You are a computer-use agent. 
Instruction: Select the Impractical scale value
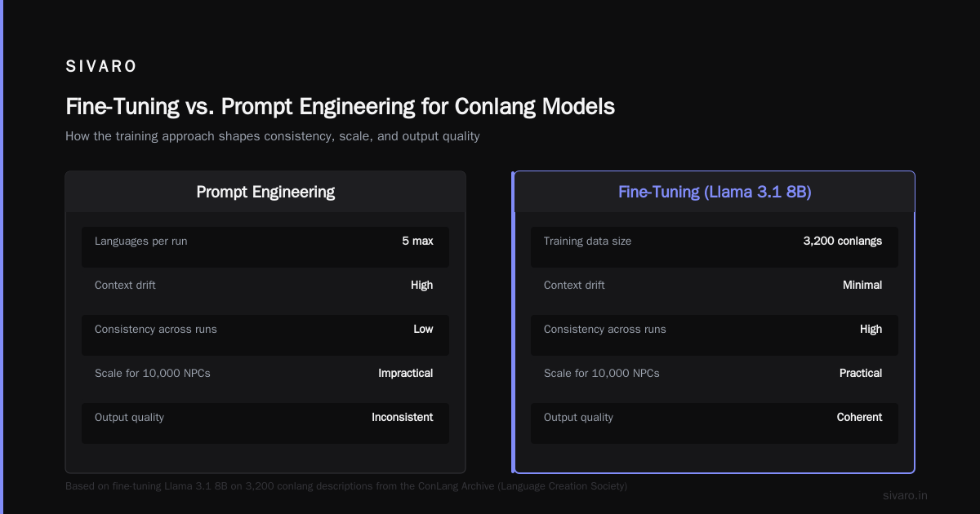pyautogui.click(x=406, y=373)
